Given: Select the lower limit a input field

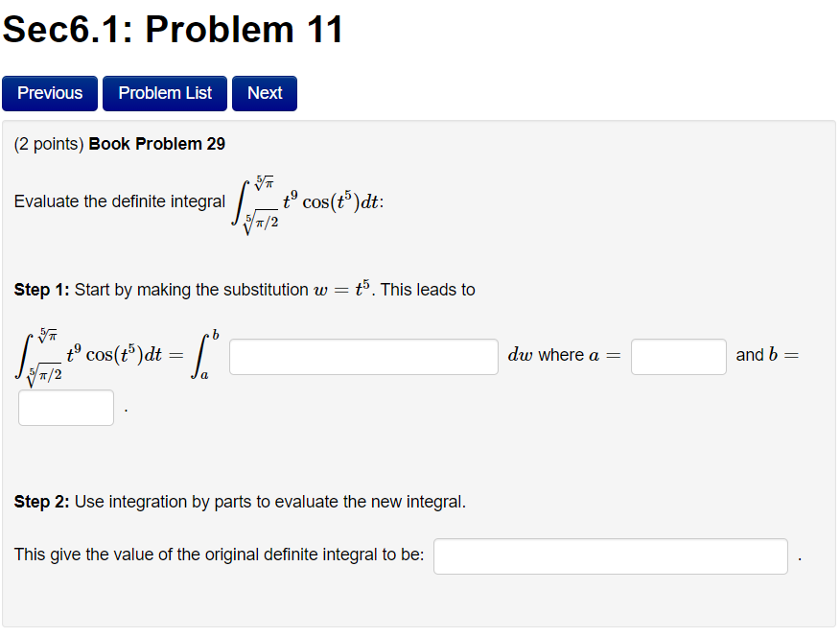Looking at the screenshot, I should coord(678,356).
